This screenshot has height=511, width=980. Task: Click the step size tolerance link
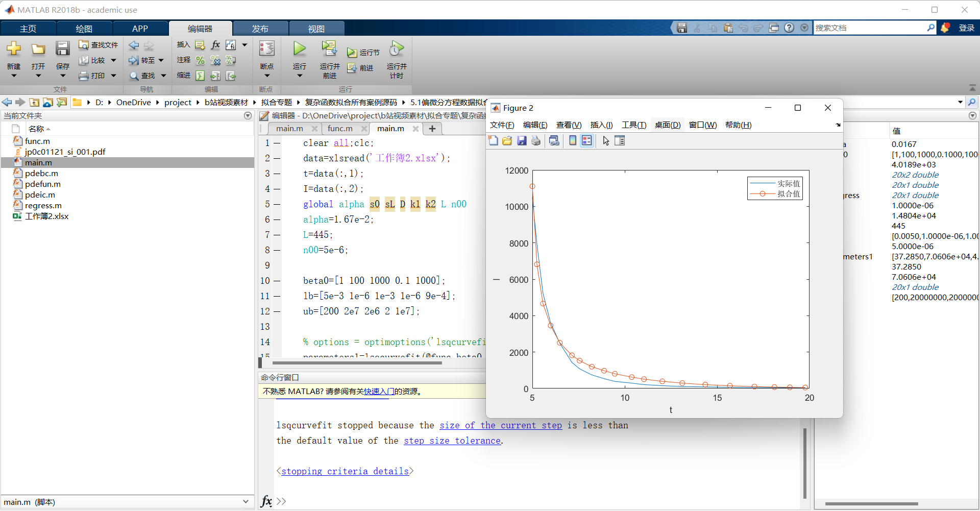pos(452,441)
